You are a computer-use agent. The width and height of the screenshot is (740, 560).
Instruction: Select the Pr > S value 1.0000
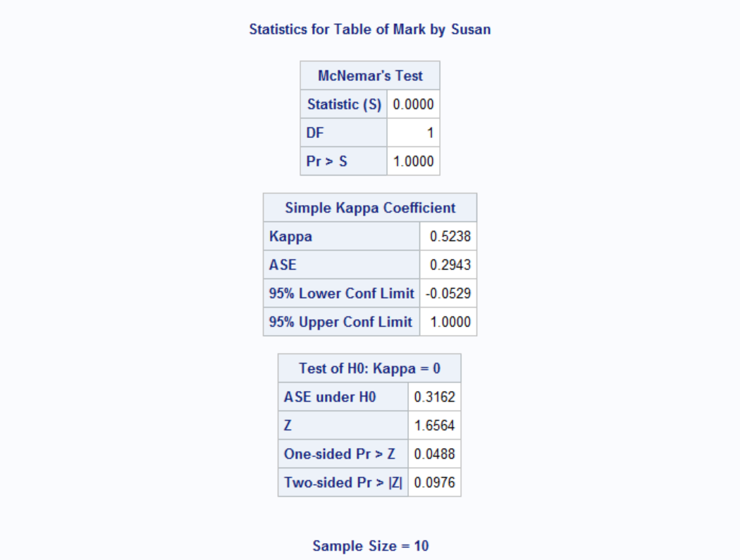click(x=414, y=161)
